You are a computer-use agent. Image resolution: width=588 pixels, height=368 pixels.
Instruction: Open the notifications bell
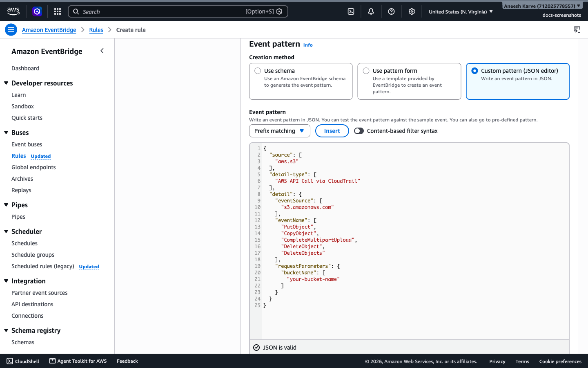tap(371, 11)
